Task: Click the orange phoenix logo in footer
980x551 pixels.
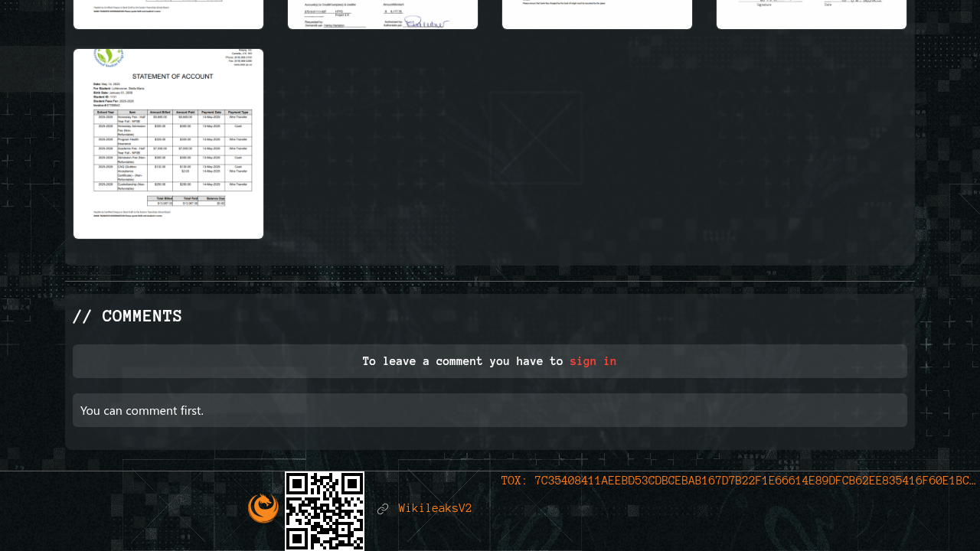Action: (x=263, y=508)
